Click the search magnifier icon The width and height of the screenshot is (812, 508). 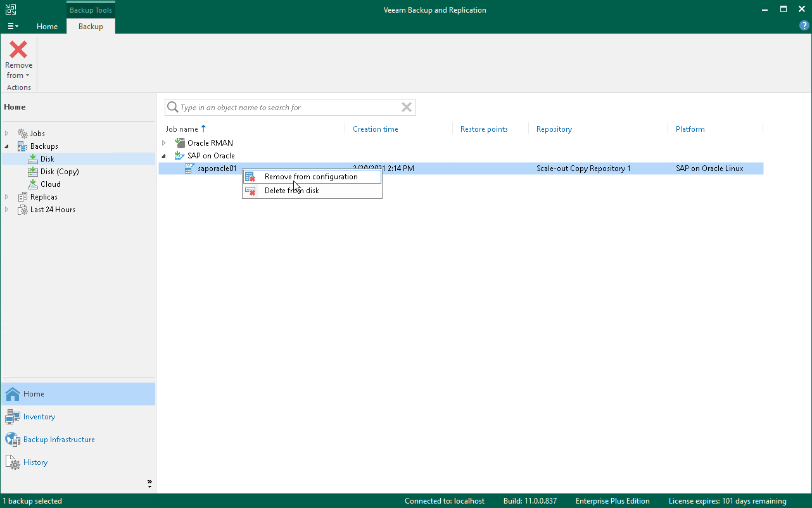tap(172, 108)
